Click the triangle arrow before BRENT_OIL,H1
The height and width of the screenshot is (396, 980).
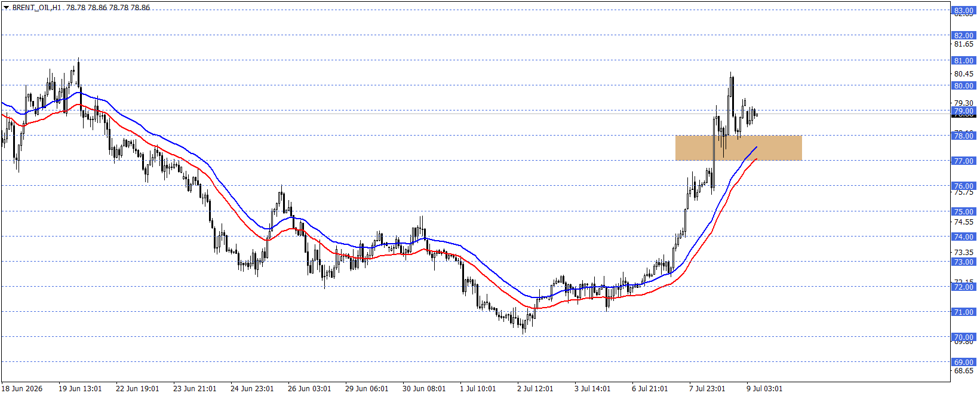(x=6, y=8)
